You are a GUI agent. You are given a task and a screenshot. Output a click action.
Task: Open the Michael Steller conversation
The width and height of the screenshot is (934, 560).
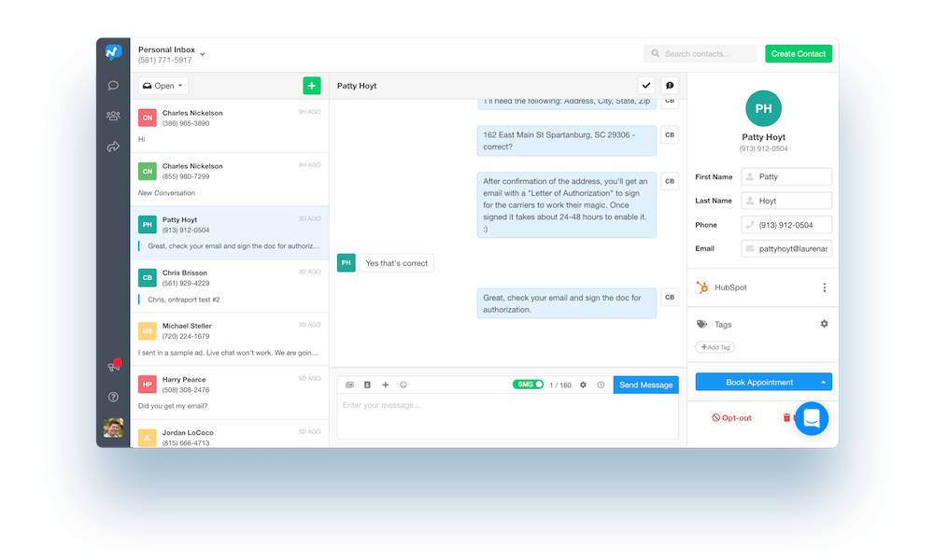click(230, 339)
